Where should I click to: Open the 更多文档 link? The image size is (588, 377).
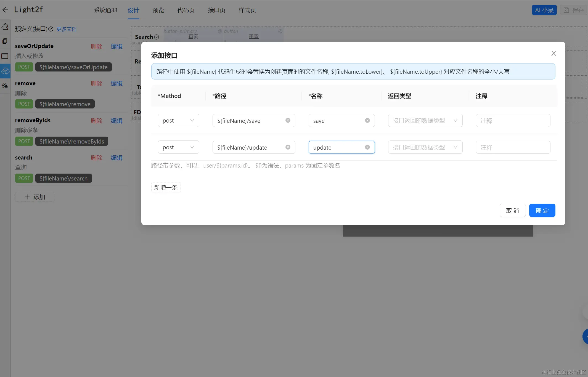[67, 29]
